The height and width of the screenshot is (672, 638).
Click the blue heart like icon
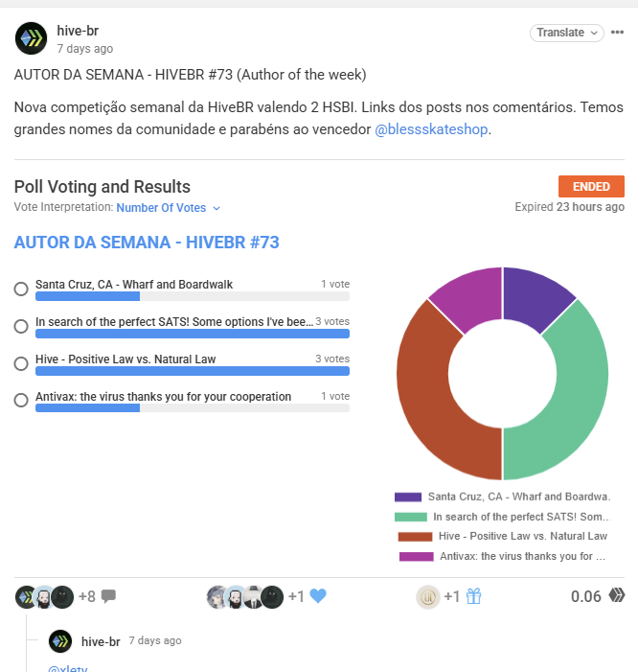click(x=318, y=596)
